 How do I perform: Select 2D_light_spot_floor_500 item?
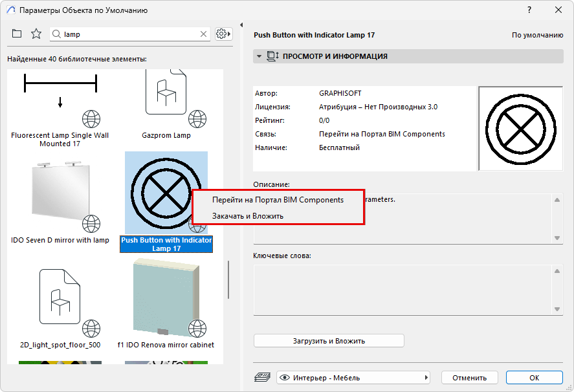(x=60, y=307)
